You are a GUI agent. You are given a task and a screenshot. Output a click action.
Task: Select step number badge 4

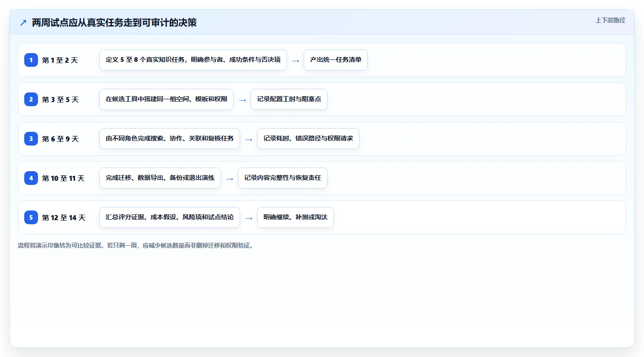31,178
